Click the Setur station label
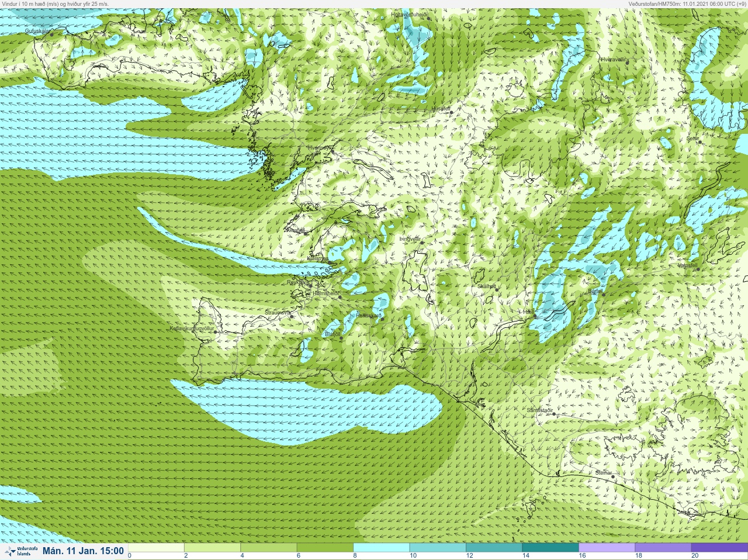This screenshot has width=748, height=560. coord(692,139)
